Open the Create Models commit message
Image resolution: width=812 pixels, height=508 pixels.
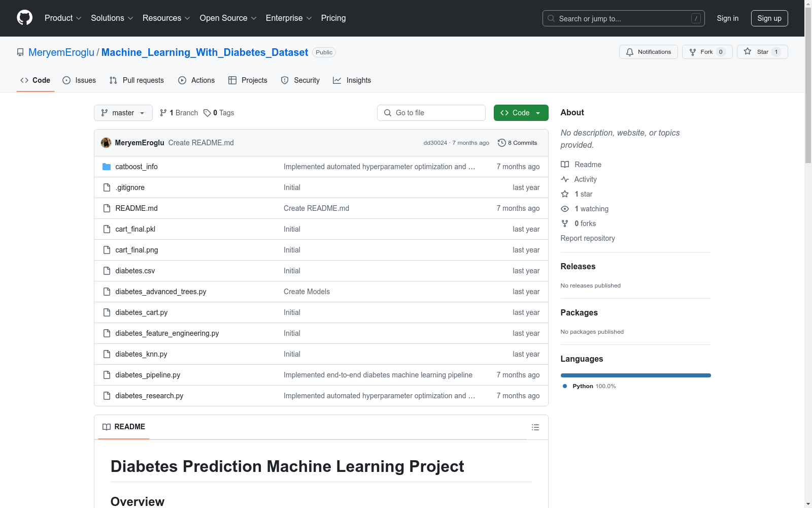point(307,292)
